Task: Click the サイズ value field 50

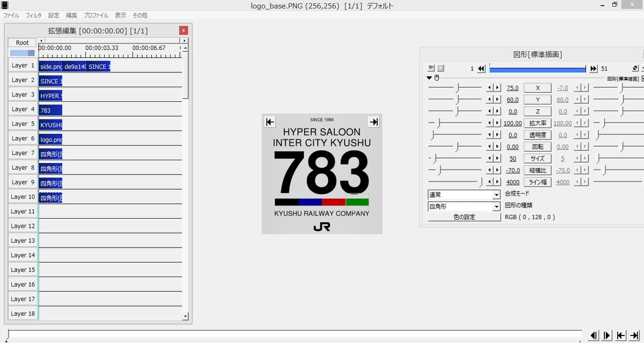Action: point(513,159)
